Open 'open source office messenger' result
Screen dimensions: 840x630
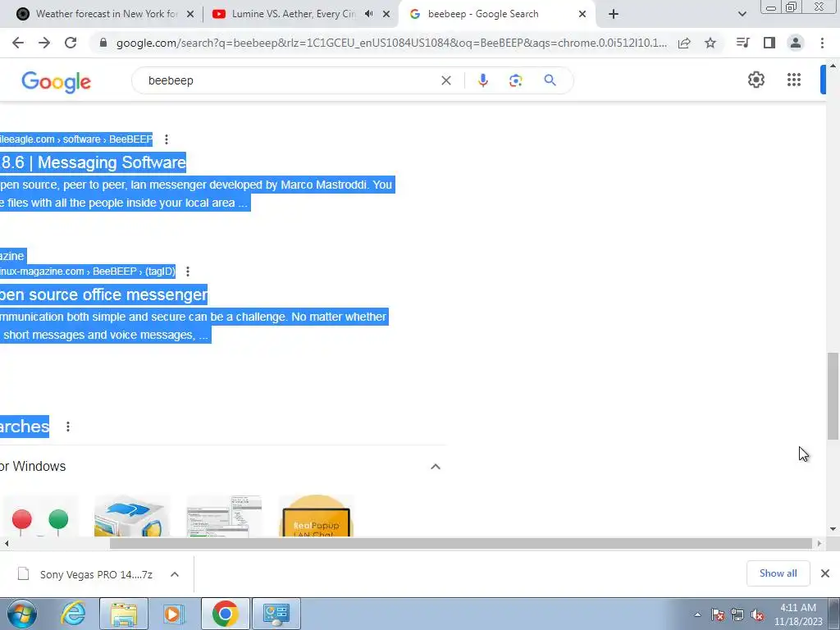click(103, 294)
